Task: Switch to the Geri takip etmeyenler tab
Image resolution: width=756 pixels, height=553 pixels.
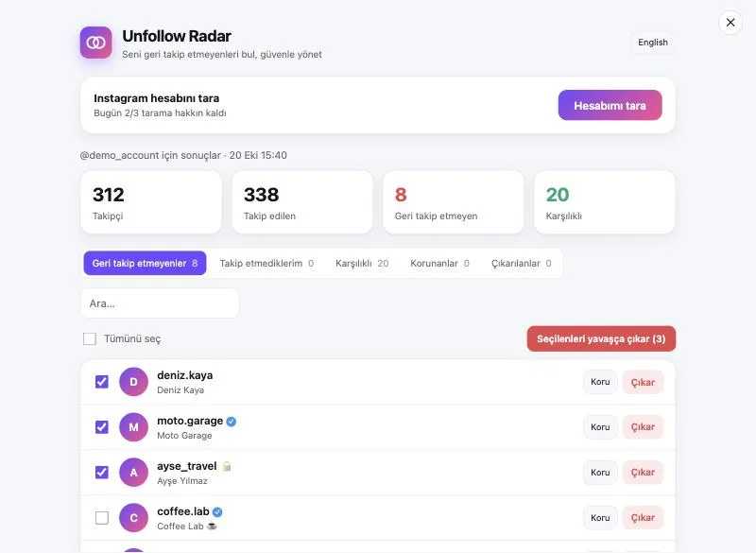Action: pyautogui.click(x=145, y=263)
